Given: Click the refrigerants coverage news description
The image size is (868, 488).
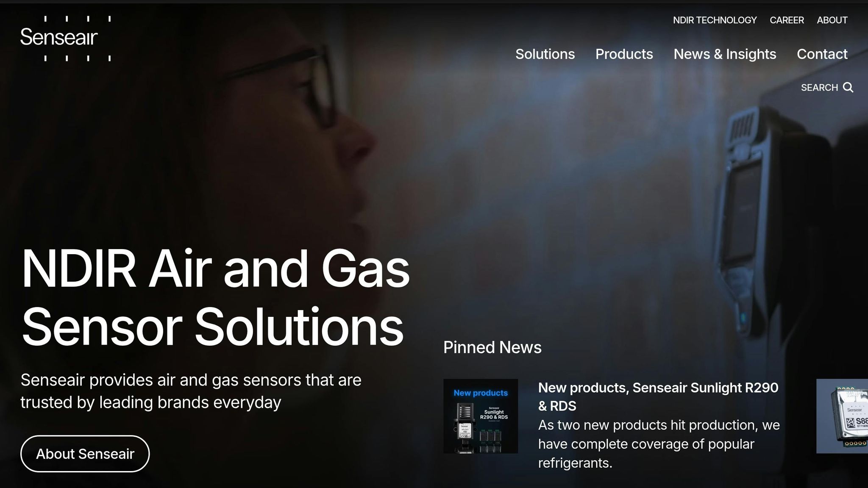Looking at the screenshot, I should click(x=659, y=444).
